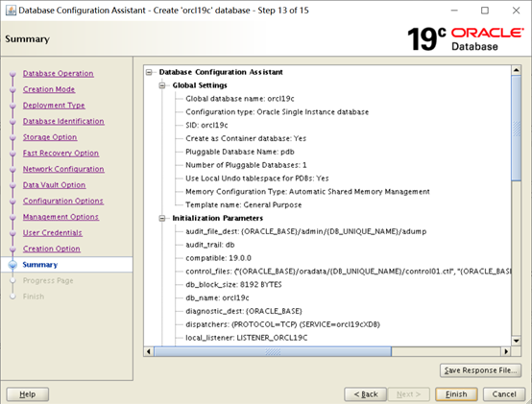Screen dimensions: 532x404
Task: Click the window title bar app icon
Action: [11, 11]
